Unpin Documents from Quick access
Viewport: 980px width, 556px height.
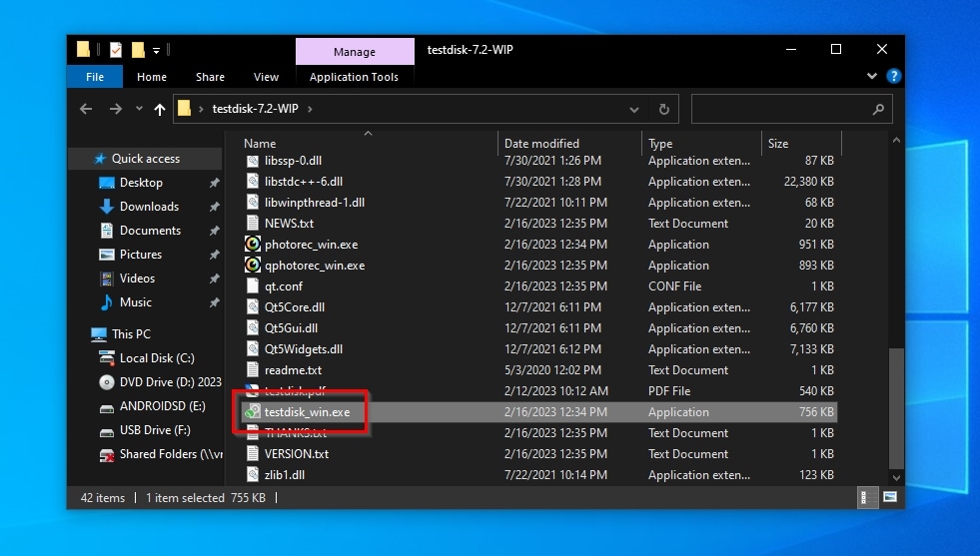tap(215, 231)
